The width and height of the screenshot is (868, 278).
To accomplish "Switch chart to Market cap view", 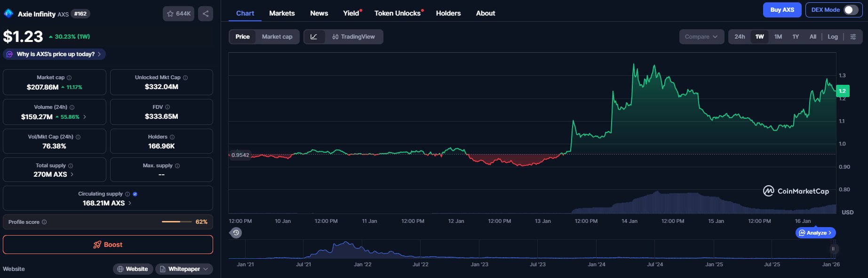I will click(277, 37).
